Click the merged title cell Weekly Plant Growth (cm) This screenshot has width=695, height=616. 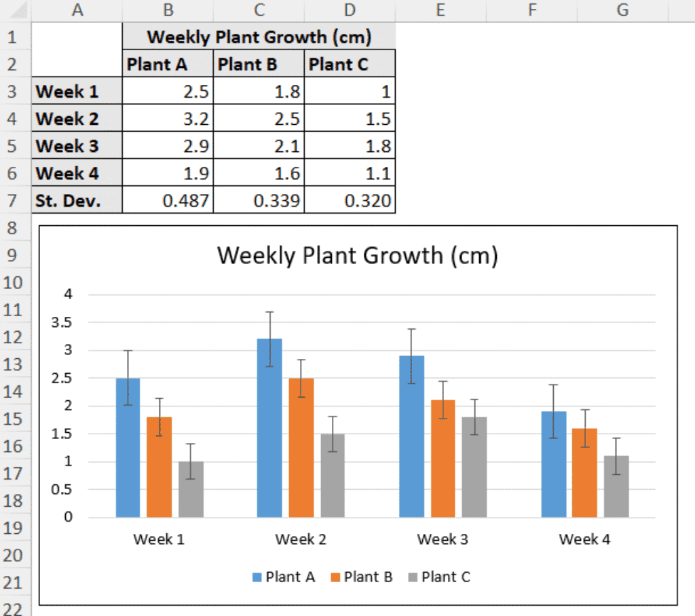(259, 37)
